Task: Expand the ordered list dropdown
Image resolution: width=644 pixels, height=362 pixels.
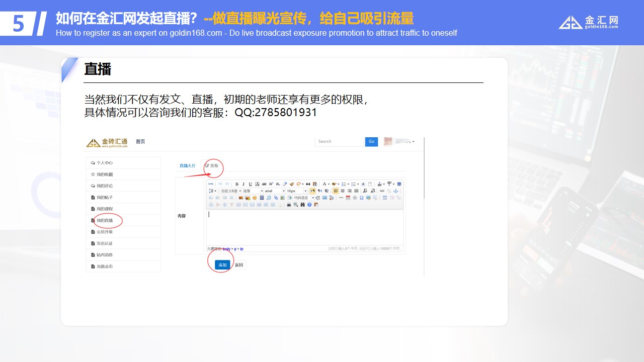Action: [x=348, y=184]
